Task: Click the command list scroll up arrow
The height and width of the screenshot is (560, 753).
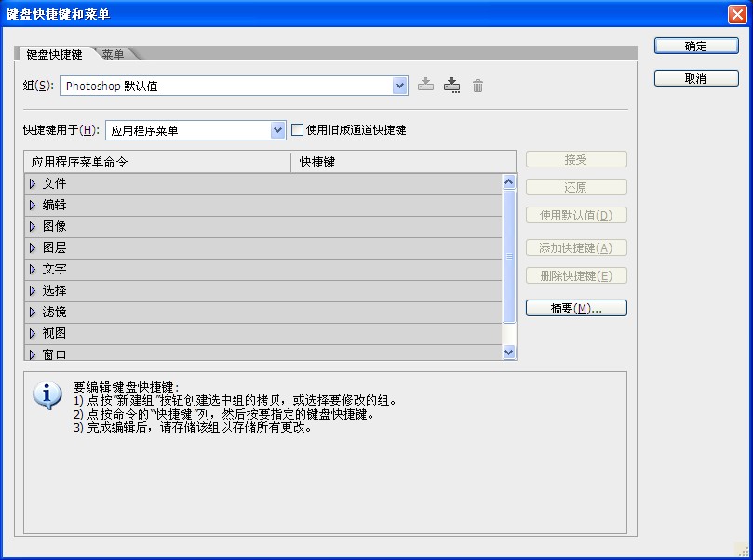Action: (x=509, y=182)
